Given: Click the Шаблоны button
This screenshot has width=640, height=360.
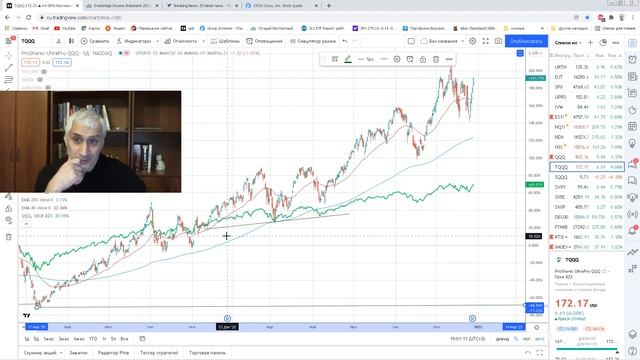Looking at the screenshot, I should [x=225, y=41].
